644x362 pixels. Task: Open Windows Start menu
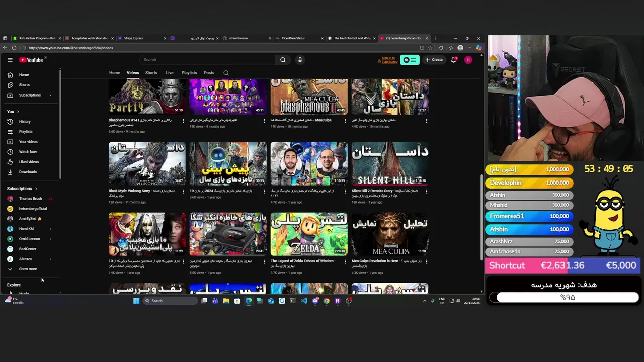tap(136, 301)
